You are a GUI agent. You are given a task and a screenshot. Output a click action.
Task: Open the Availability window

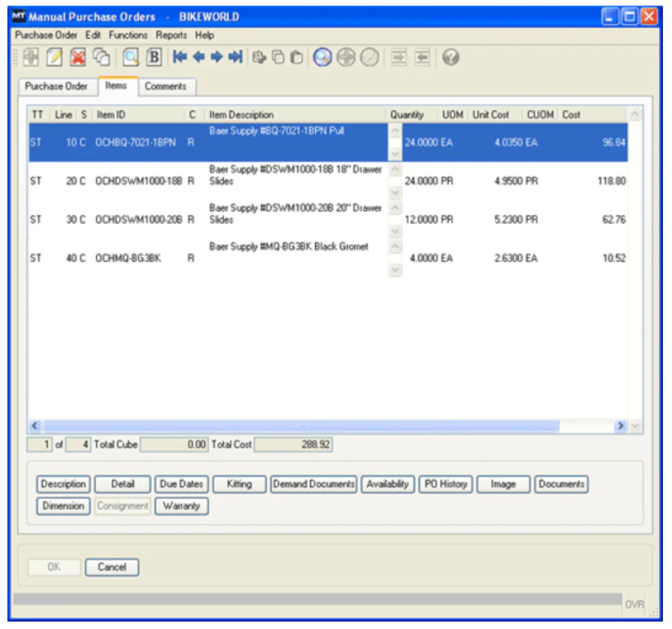[x=388, y=483]
